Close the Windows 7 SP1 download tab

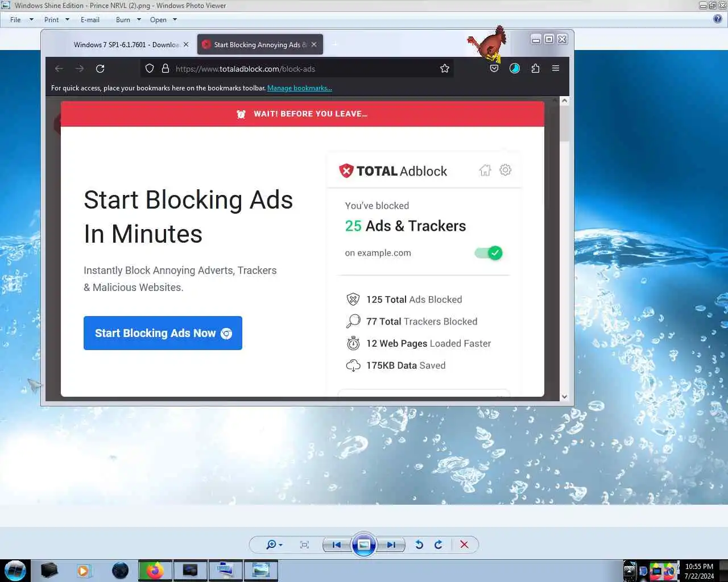click(186, 44)
